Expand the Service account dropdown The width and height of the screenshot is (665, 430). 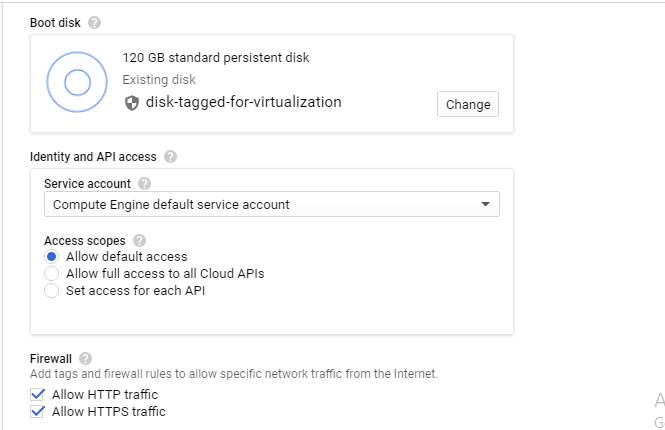click(272, 204)
